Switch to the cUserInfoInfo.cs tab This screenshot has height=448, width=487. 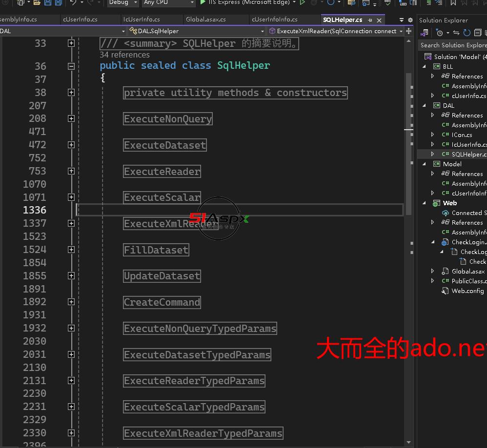click(274, 19)
